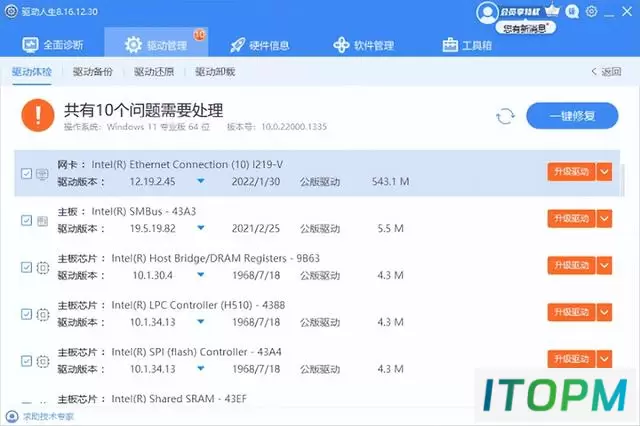Click the vertical scrollbar of driver list
Viewport: 640px width, 426px height.
(x=623, y=180)
